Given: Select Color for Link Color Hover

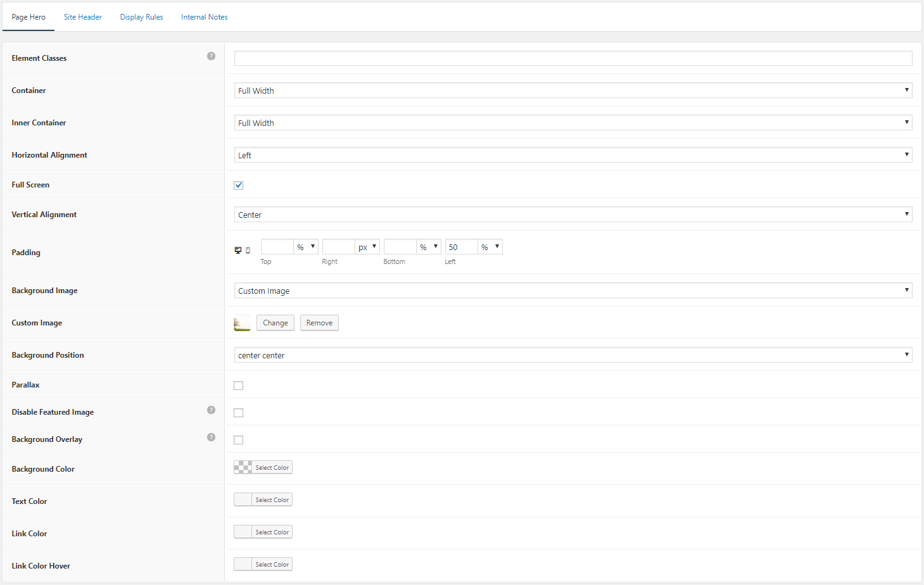Looking at the screenshot, I should (x=263, y=564).
